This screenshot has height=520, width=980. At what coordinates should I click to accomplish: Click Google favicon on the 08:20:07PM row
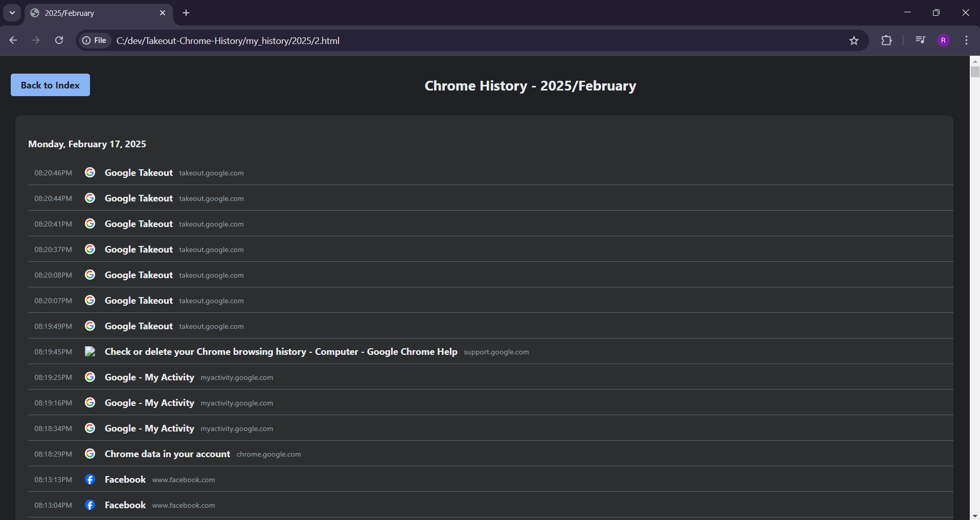click(x=90, y=300)
